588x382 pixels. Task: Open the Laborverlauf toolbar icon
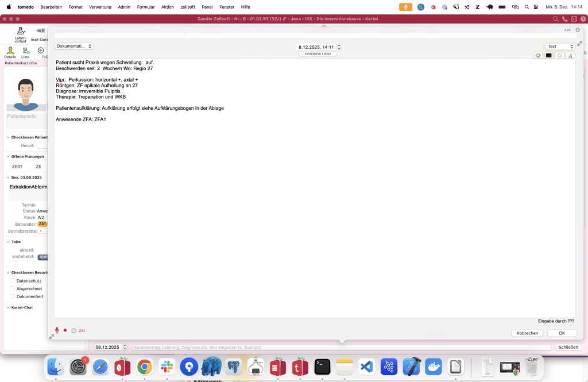[x=21, y=33]
